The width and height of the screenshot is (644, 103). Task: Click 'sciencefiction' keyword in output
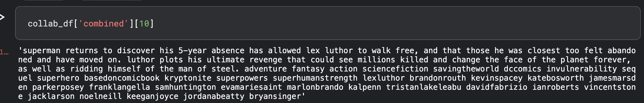tap(395, 69)
